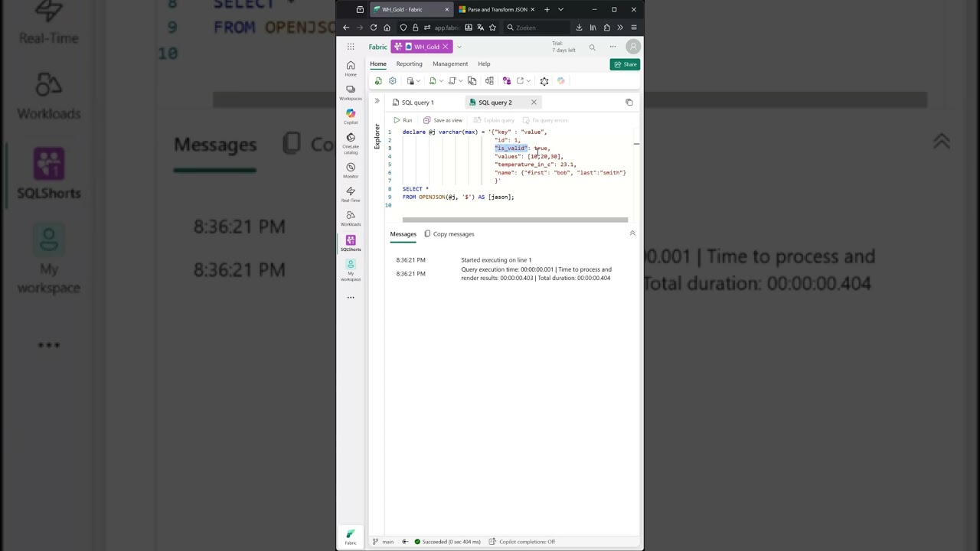The width and height of the screenshot is (980, 551).
Task: Click the Run query button
Action: tap(403, 120)
